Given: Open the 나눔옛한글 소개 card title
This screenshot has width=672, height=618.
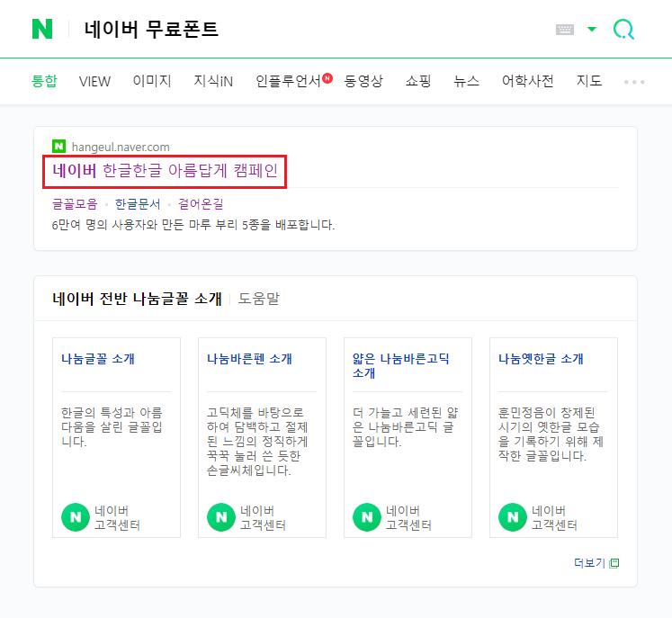Looking at the screenshot, I should pos(541,358).
